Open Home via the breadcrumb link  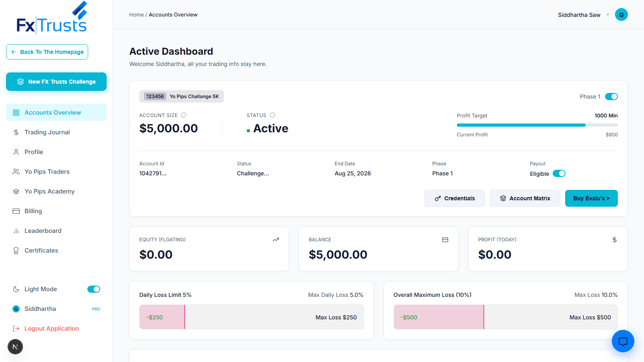(136, 14)
